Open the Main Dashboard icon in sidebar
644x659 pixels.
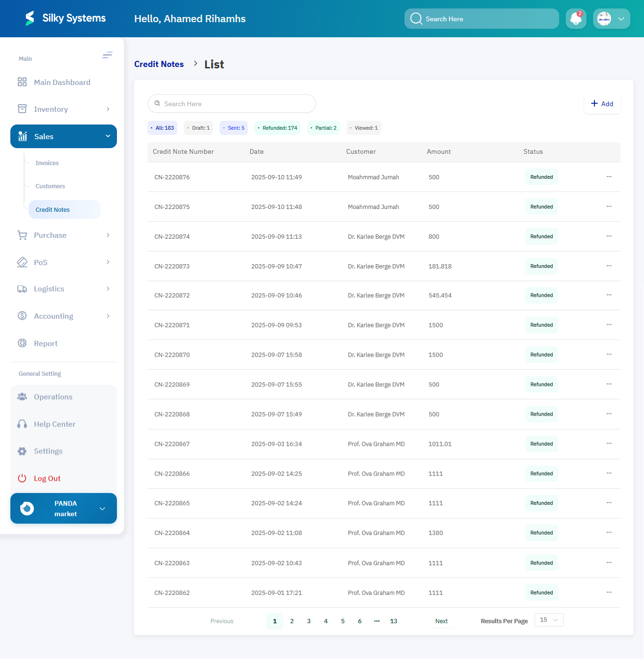click(x=22, y=82)
